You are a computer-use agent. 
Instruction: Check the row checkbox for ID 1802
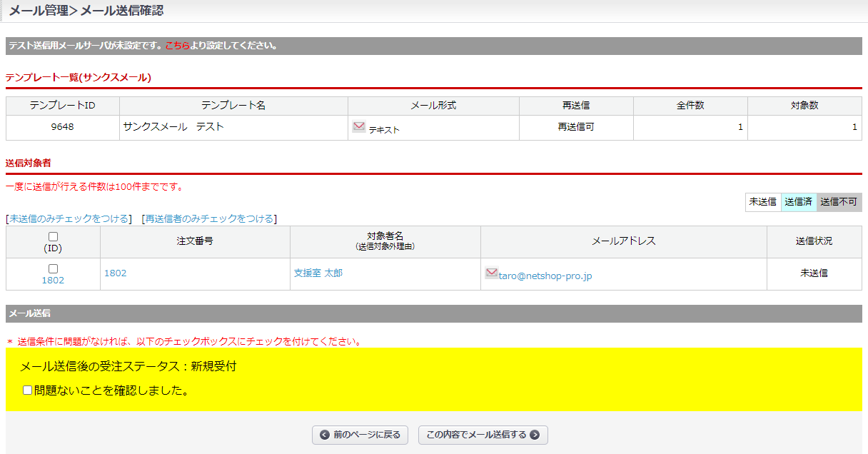(53, 268)
